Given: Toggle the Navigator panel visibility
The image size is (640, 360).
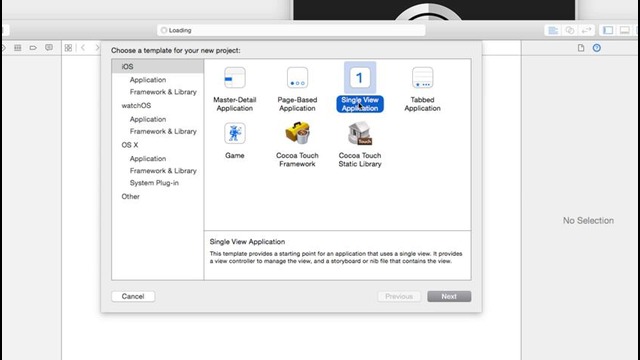Looking at the screenshot, I should point(608,30).
